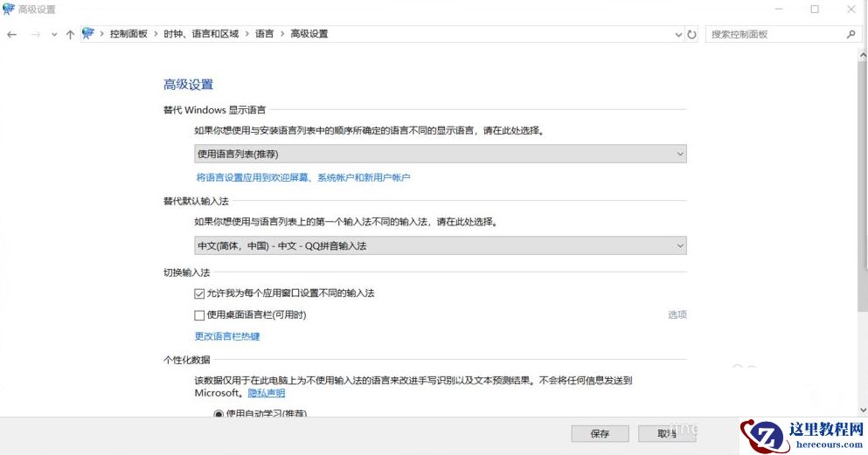Click the control panel icon in address bar

coord(88,34)
